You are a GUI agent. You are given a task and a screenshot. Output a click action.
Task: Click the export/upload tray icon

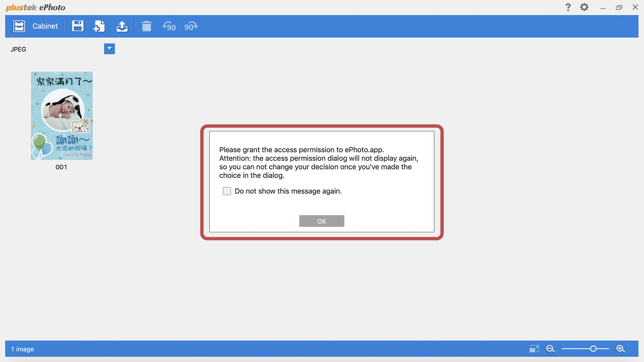[122, 26]
